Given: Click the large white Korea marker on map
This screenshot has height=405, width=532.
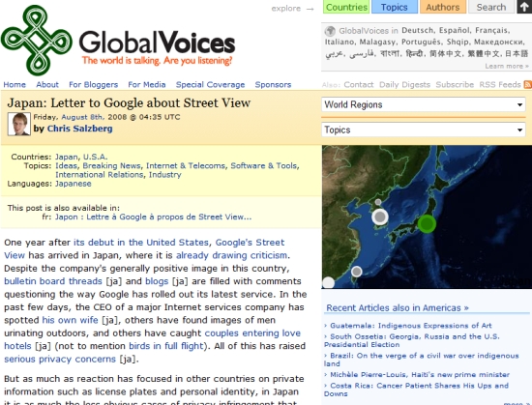Looking at the screenshot, I should [380, 217].
